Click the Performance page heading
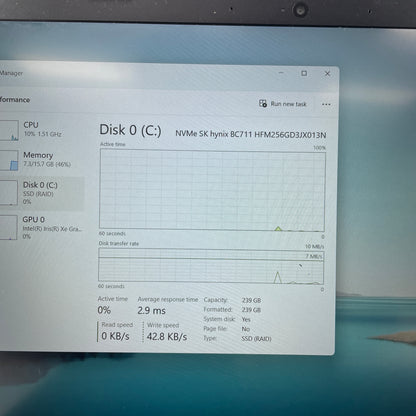 tap(15, 100)
